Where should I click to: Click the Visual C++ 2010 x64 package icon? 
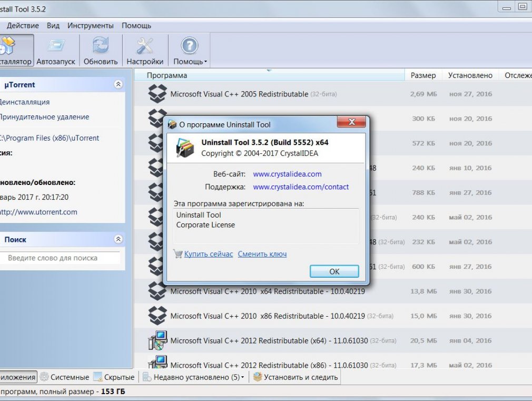pyautogui.click(x=157, y=291)
